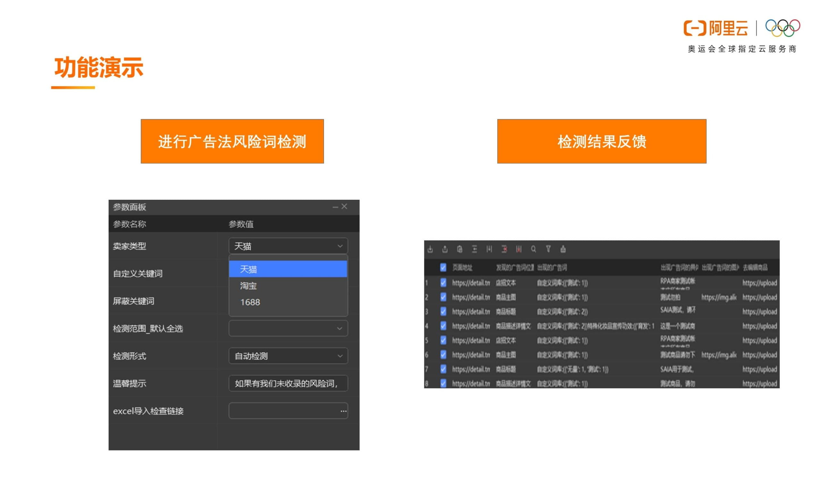Open the 检测形式 dropdown showing 自动检测
821x504 pixels.
(288, 356)
